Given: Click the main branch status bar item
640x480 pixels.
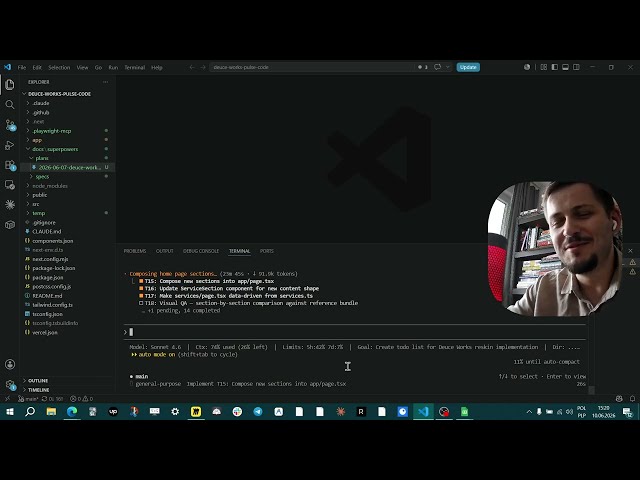Looking at the screenshot, I should (28, 399).
